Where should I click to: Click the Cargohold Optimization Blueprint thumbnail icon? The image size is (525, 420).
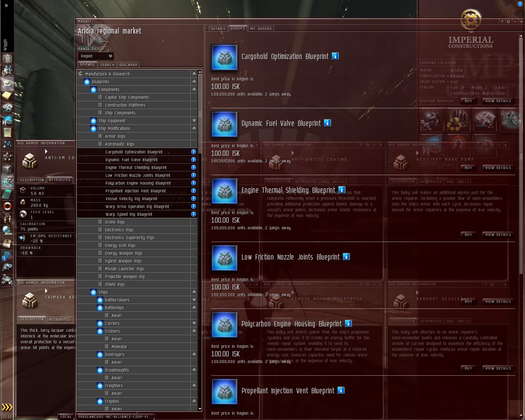pos(224,57)
